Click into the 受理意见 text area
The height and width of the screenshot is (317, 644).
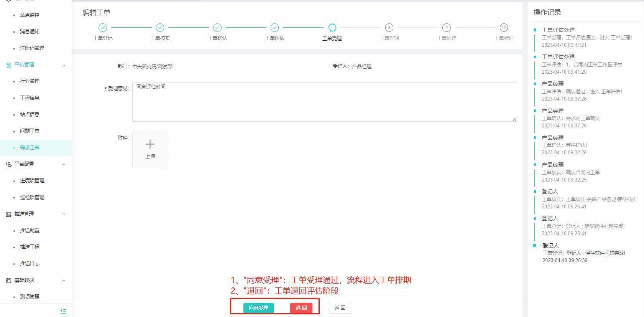[x=324, y=102]
